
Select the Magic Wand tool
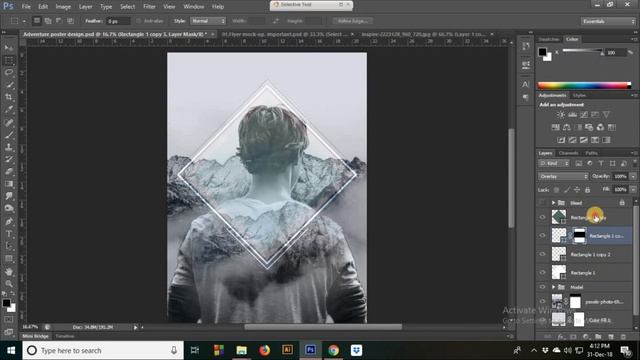click(9, 85)
